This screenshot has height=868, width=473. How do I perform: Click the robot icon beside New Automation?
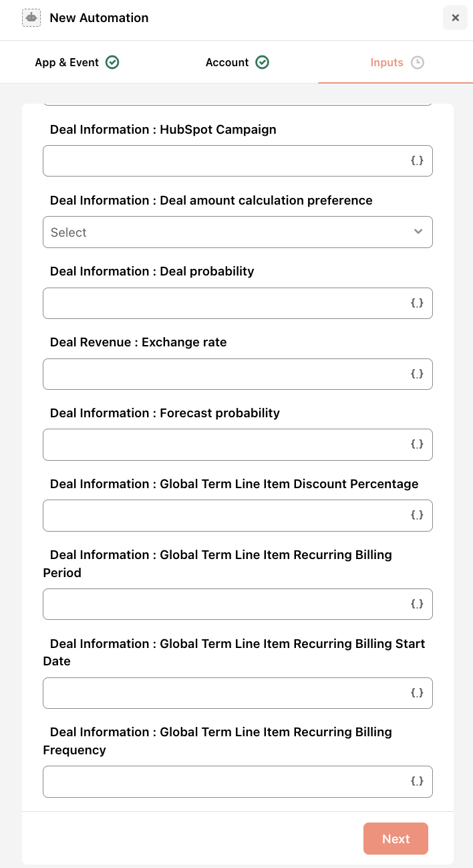(31, 18)
